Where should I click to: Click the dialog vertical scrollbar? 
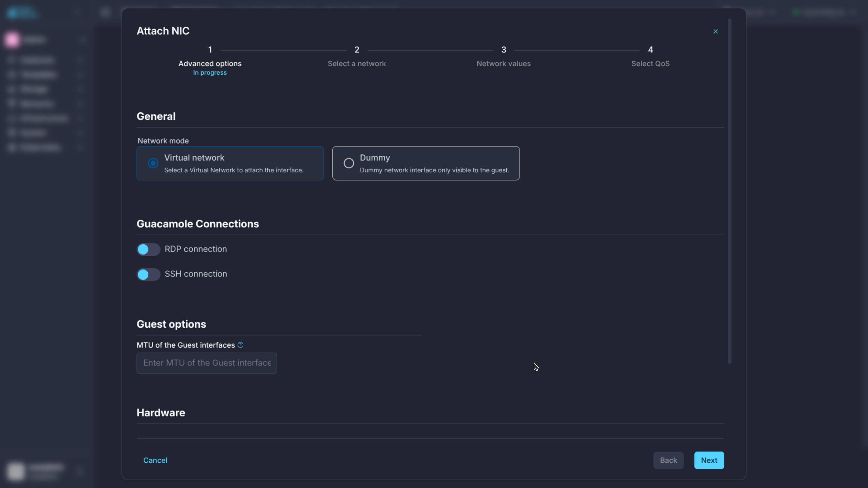pyautogui.click(x=729, y=191)
